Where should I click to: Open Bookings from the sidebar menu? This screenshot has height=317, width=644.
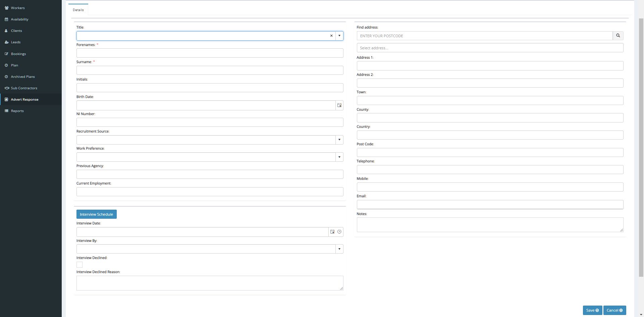coord(18,54)
